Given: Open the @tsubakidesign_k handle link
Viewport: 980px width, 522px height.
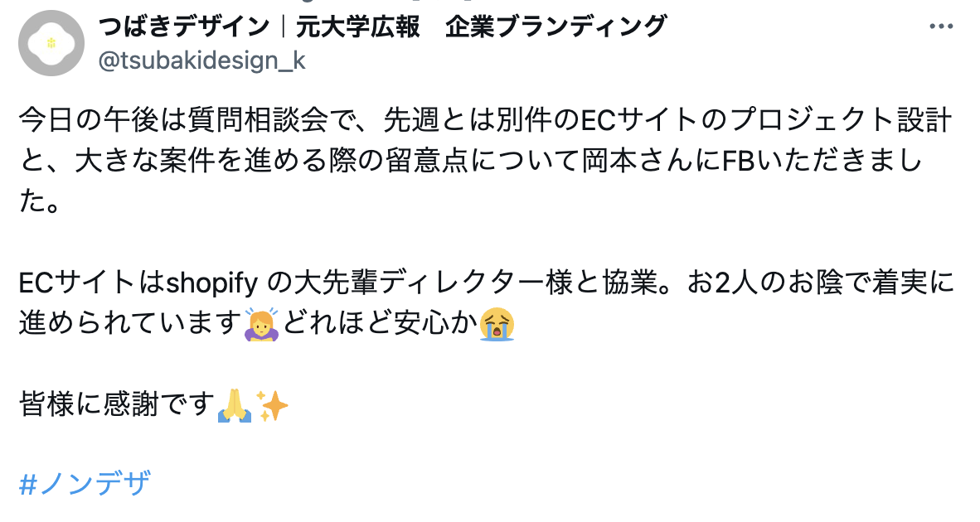Looking at the screenshot, I should tap(201, 60).
